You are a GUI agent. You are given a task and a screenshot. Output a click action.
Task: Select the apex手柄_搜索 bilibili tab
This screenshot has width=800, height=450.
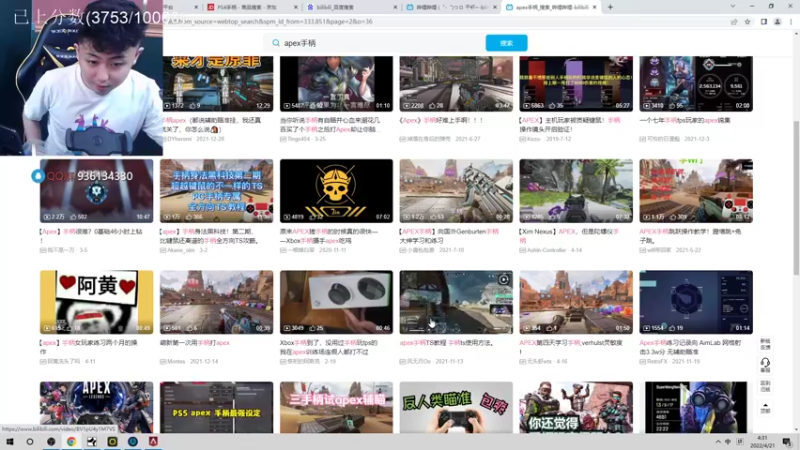tap(551, 7)
